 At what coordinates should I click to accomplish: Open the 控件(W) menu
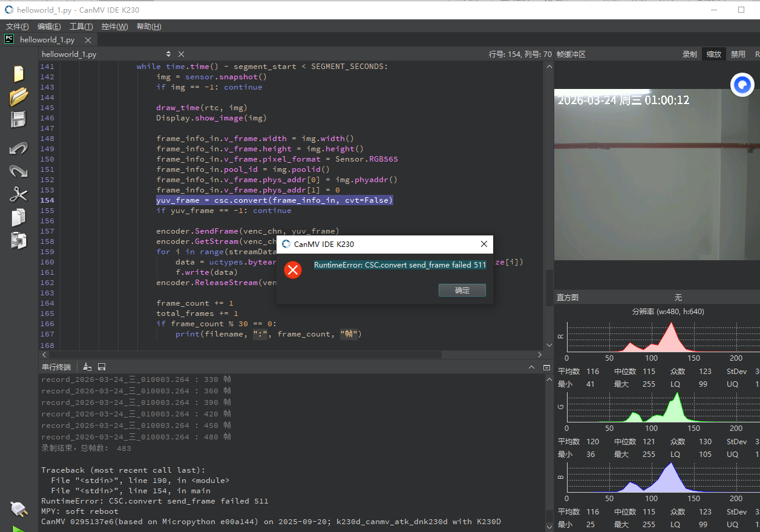point(114,27)
